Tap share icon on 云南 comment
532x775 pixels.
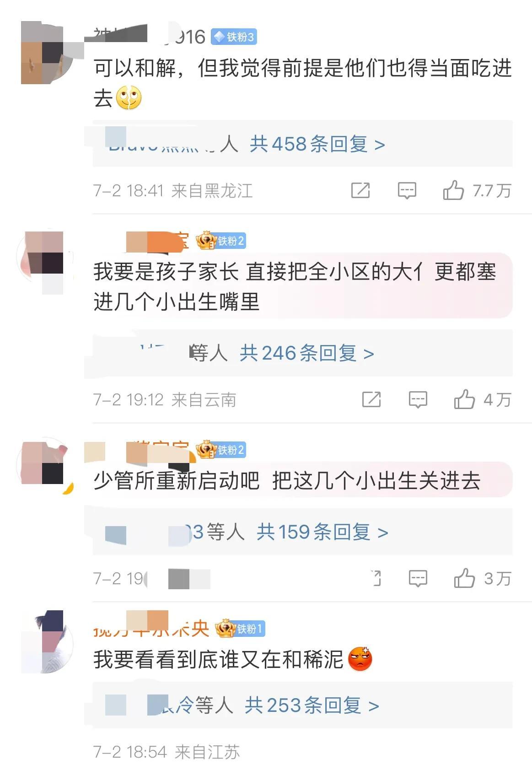(x=371, y=399)
